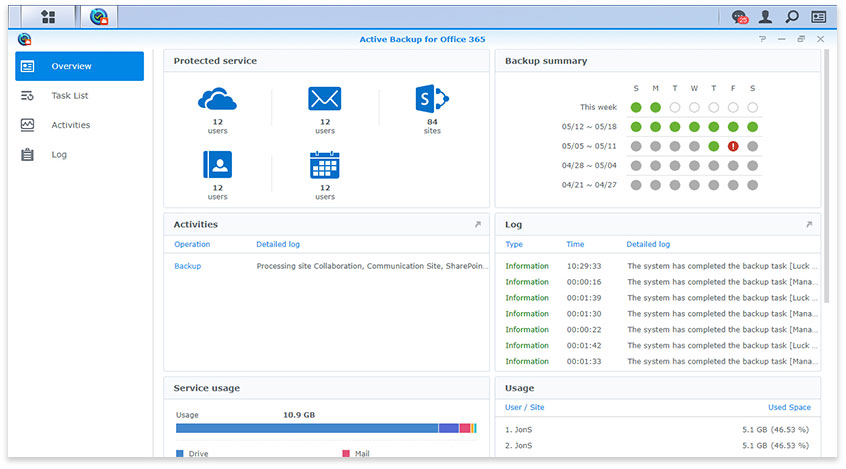Click the Mail envelope icon
The width and height of the screenshot is (846, 469).
pos(325,98)
